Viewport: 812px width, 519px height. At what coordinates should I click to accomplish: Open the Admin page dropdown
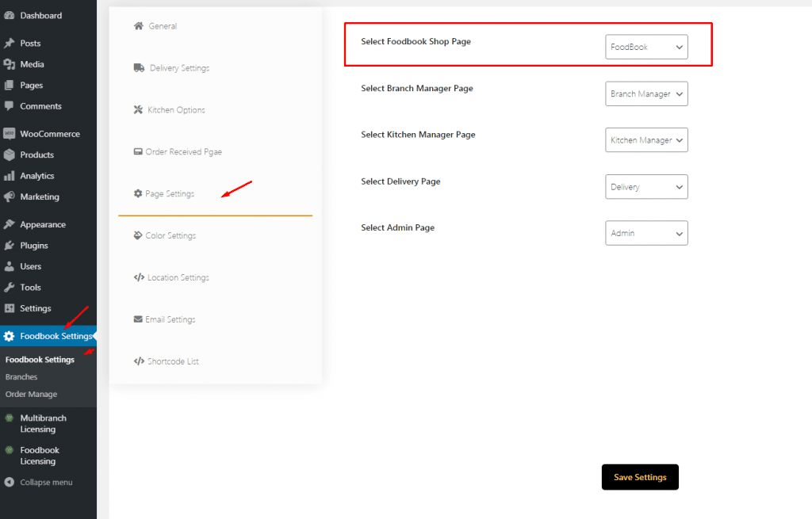pyautogui.click(x=646, y=233)
